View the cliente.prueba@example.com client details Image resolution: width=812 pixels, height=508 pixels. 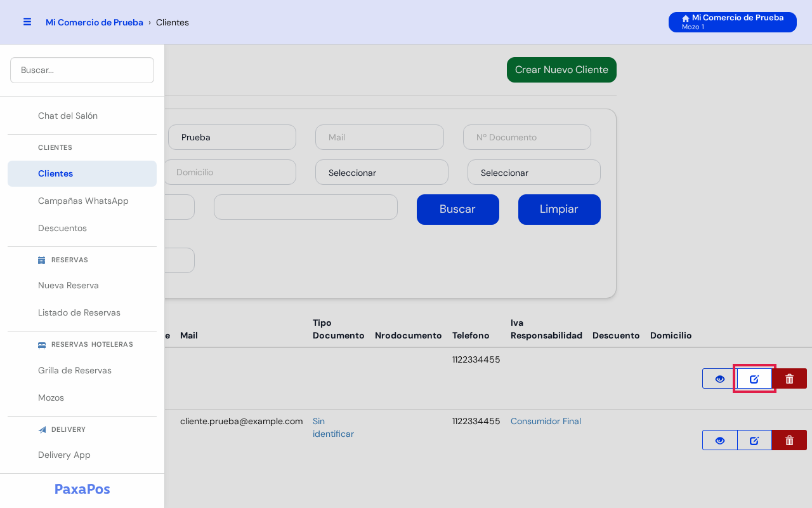pyautogui.click(x=720, y=440)
